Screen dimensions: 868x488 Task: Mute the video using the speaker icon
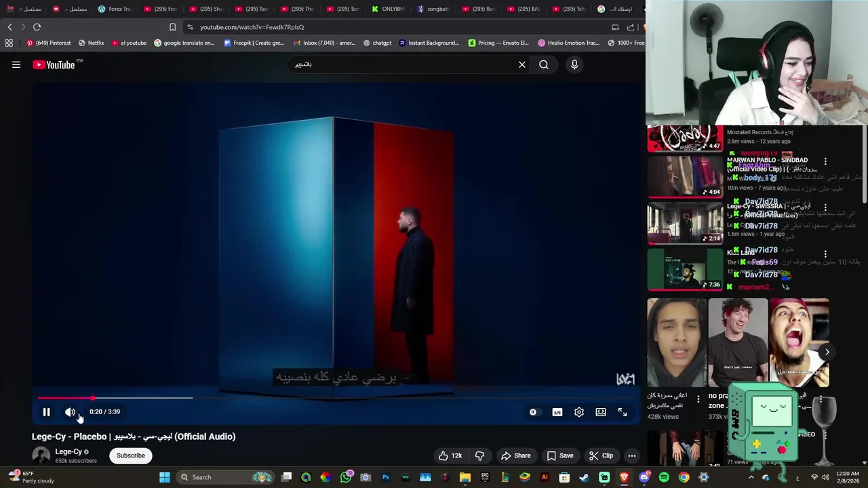[70, 412]
